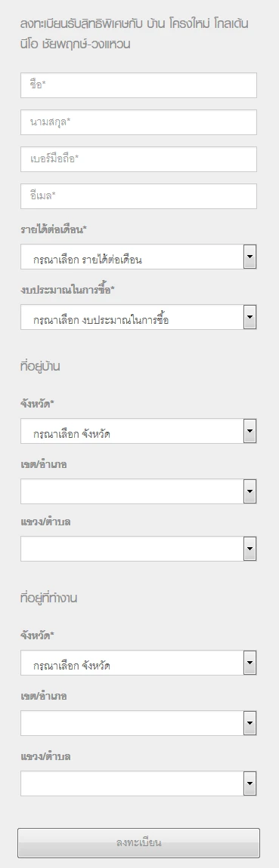Click arrow on workplace แขวง/ตำบล dropdown

250,783
